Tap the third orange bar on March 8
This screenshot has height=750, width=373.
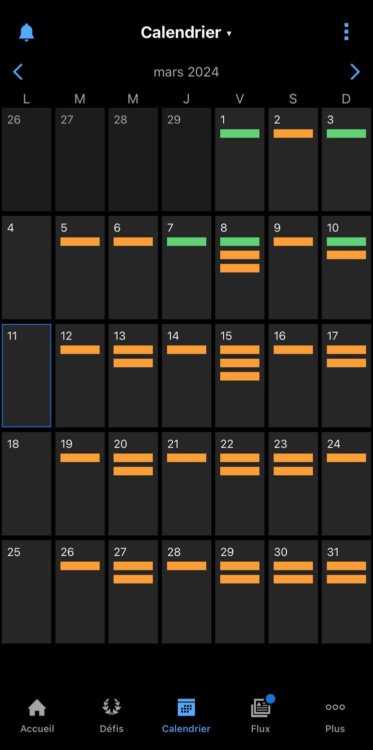pyautogui.click(x=240, y=268)
